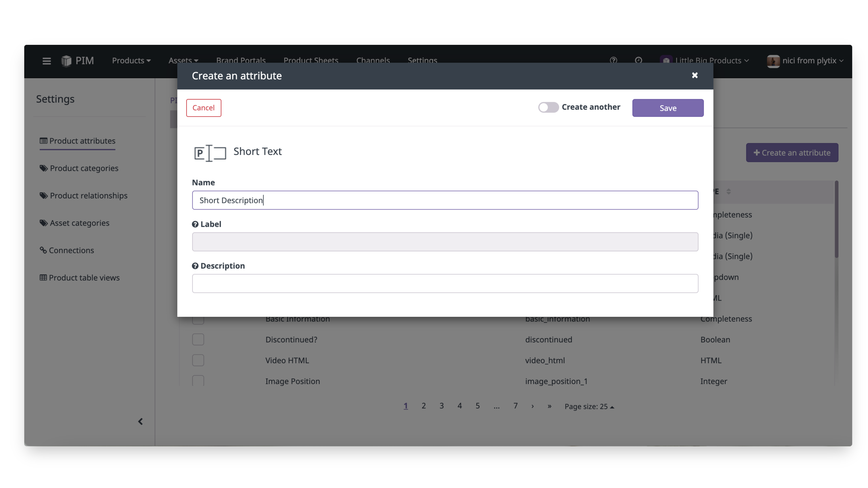Click the Image Position attribute name
This screenshot has height=488, width=868.
tap(292, 382)
